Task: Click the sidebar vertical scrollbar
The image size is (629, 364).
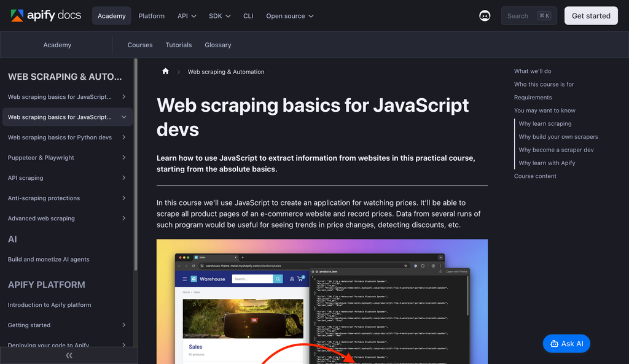Action: (x=136, y=165)
